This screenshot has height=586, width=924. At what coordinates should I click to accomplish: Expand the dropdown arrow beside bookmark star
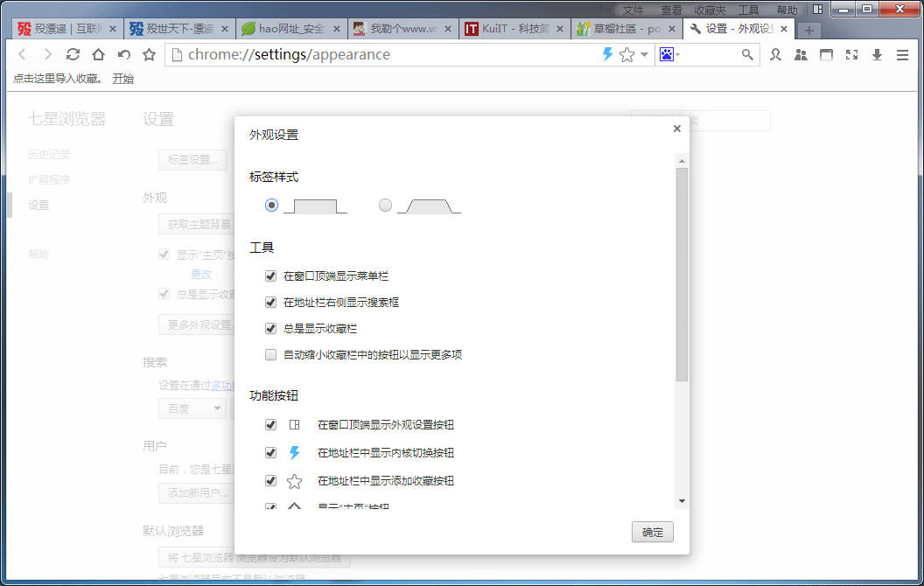pyautogui.click(x=644, y=55)
